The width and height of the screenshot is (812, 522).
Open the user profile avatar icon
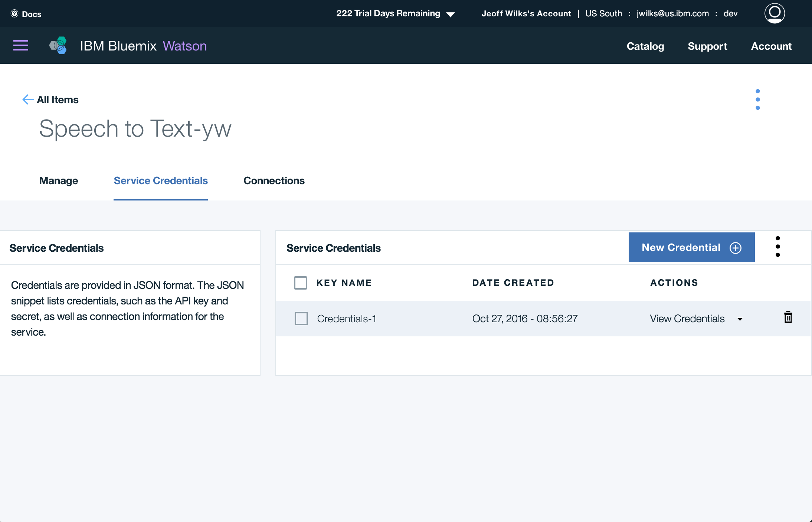click(x=775, y=13)
